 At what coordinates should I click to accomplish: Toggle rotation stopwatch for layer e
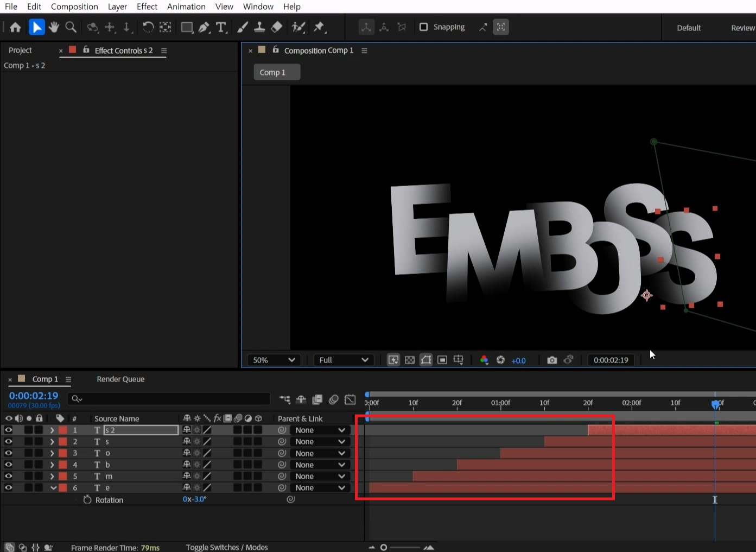coord(87,500)
